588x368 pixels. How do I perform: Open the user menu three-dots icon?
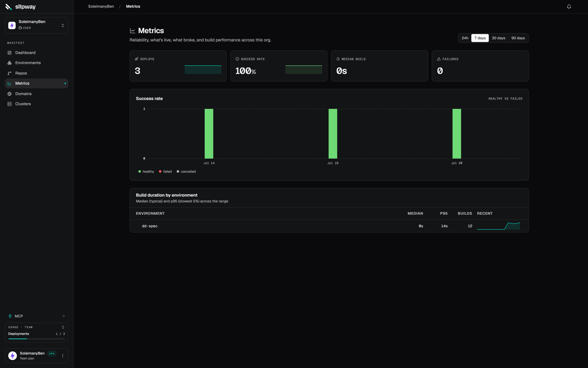point(63,356)
